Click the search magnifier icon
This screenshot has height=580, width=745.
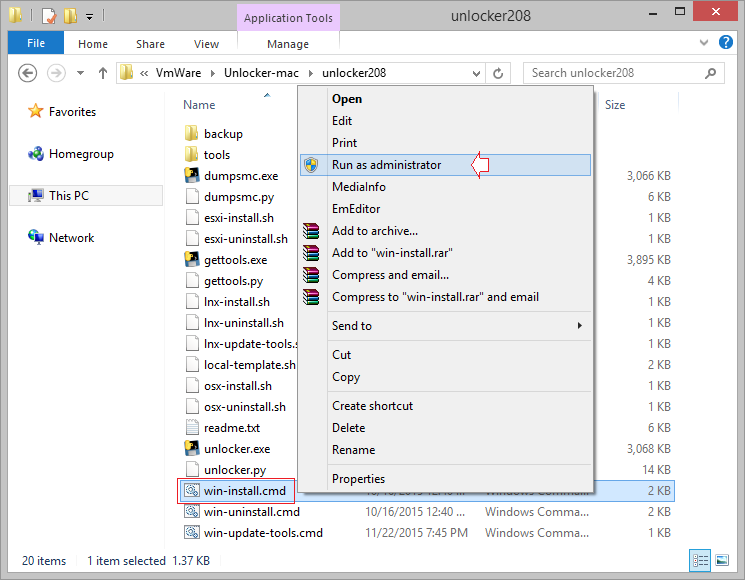pos(710,73)
